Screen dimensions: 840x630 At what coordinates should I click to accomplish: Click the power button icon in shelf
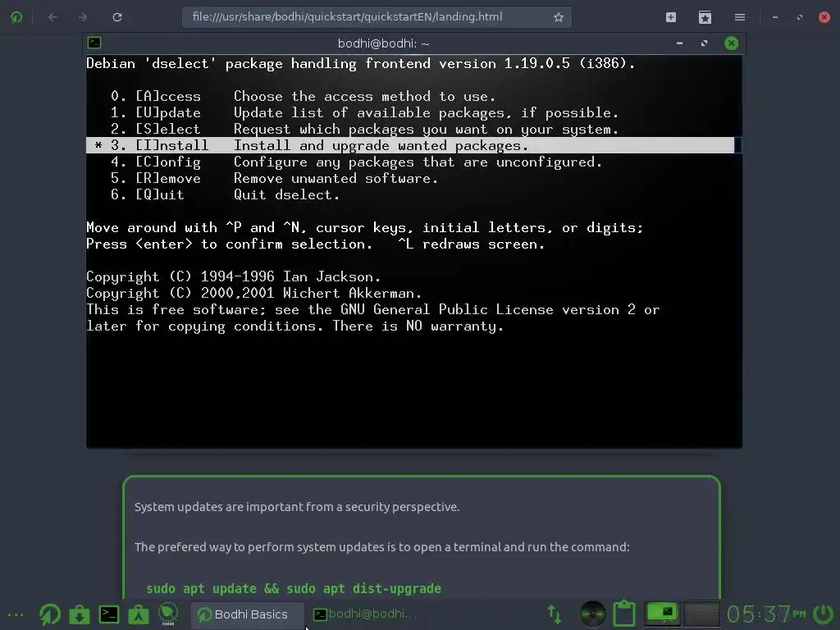coord(823,614)
